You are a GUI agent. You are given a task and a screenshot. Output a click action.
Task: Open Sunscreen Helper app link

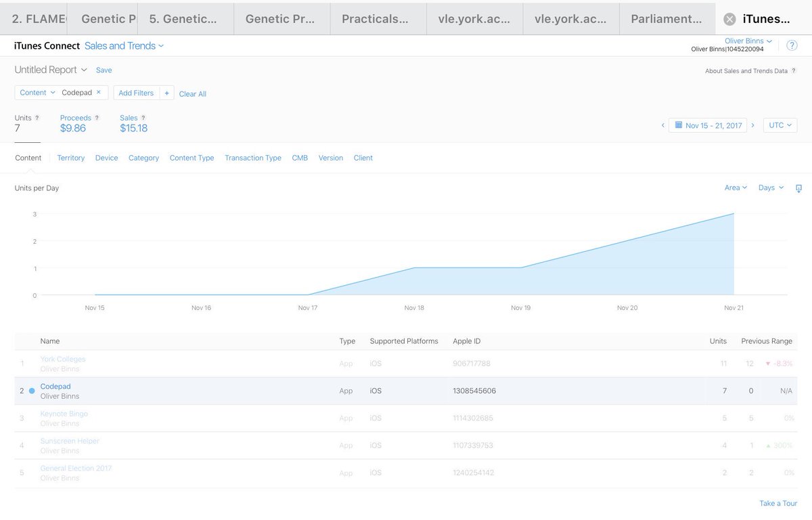coord(70,441)
